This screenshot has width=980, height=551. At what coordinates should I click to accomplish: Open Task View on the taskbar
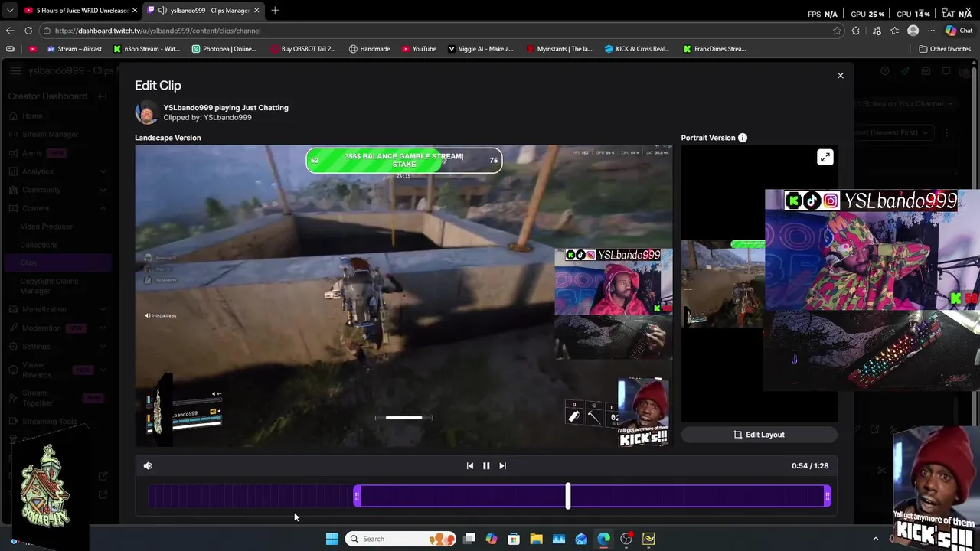pyautogui.click(x=469, y=539)
